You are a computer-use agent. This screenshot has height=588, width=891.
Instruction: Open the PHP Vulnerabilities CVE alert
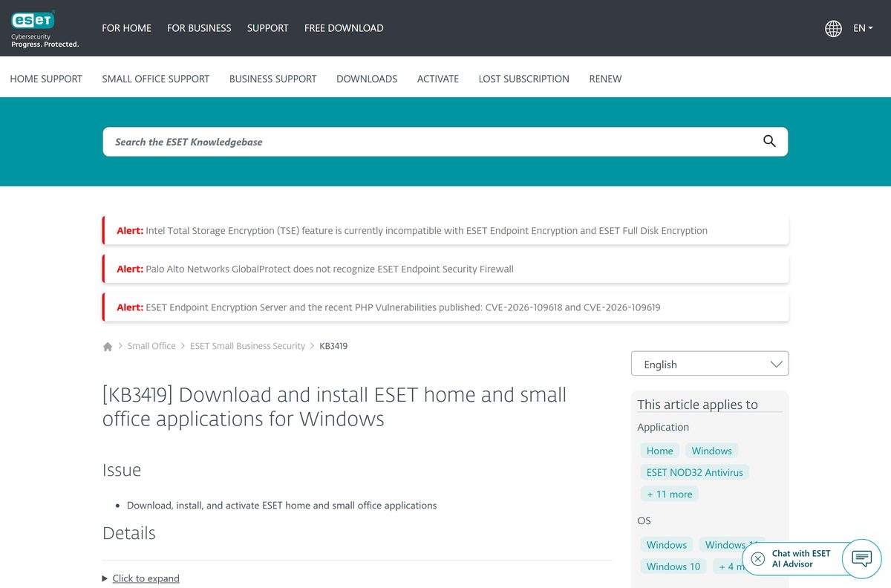pos(445,307)
